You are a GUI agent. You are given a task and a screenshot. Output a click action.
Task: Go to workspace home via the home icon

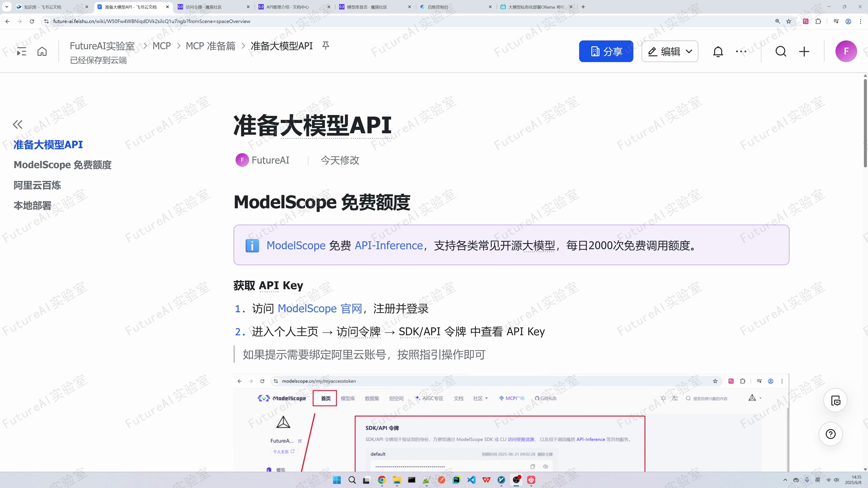coord(42,51)
